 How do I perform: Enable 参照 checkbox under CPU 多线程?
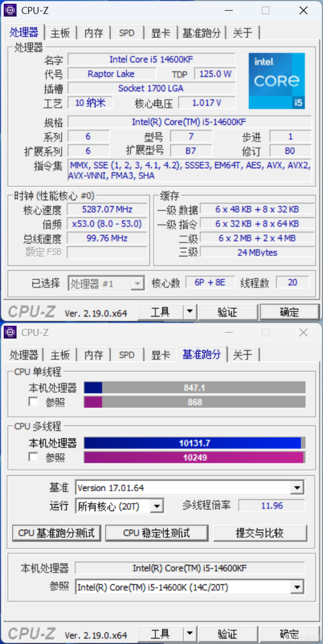(33, 457)
